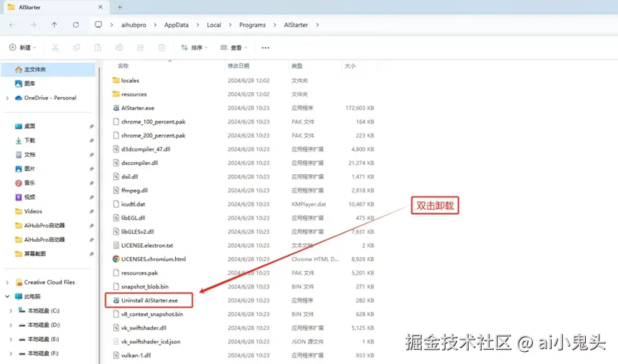Select the AIStarter window tab
The width and height of the screenshot is (618, 364).
[x=55, y=7]
